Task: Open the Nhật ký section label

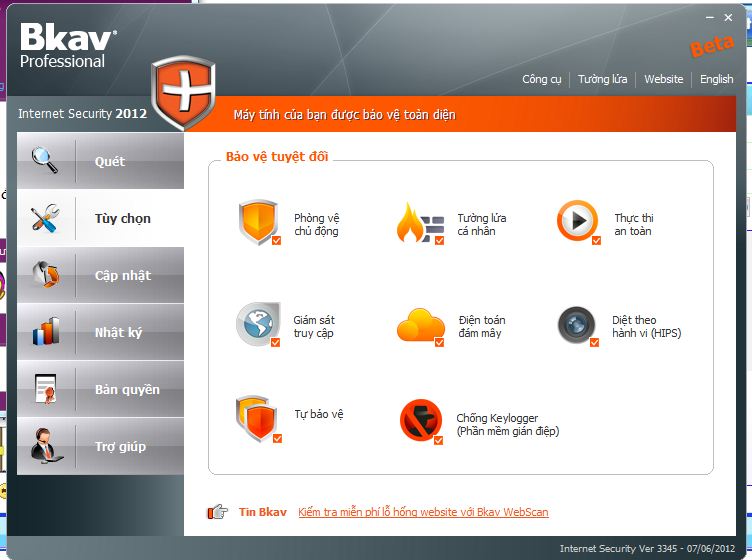Action: (x=118, y=332)
